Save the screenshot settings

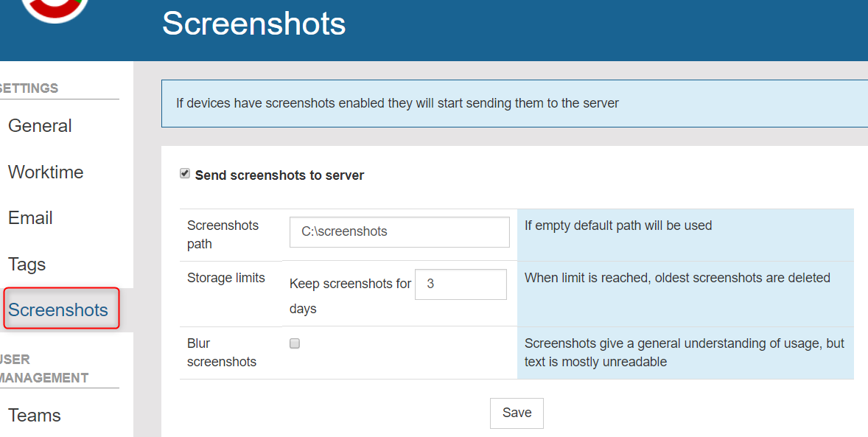(x=517, y=413)
